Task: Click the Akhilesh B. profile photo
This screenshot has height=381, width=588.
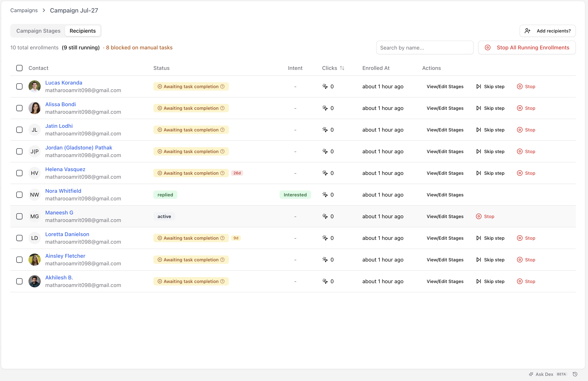Action: coord(35,281)
